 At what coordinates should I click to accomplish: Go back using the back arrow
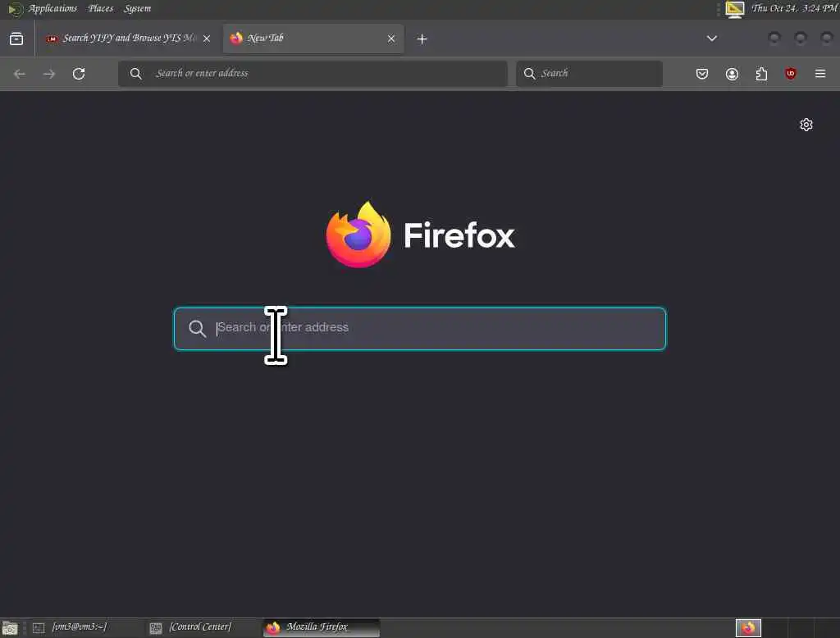[x=20, y=73]
